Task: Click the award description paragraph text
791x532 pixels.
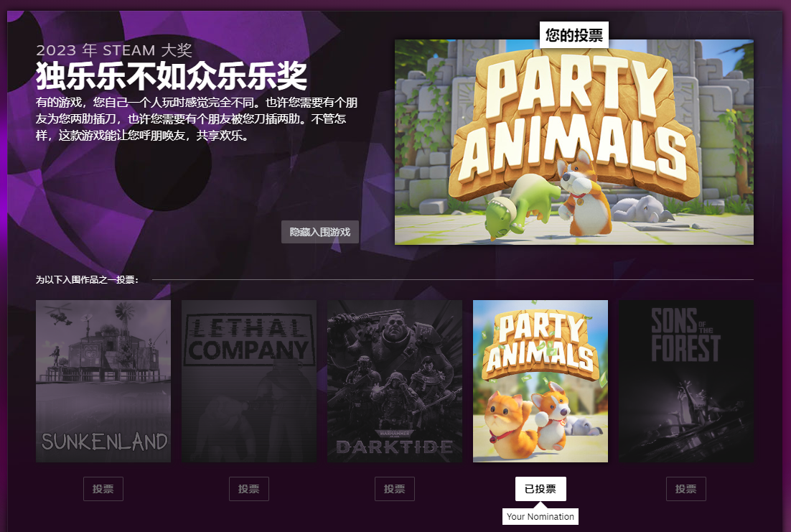Action: (197, 118)
